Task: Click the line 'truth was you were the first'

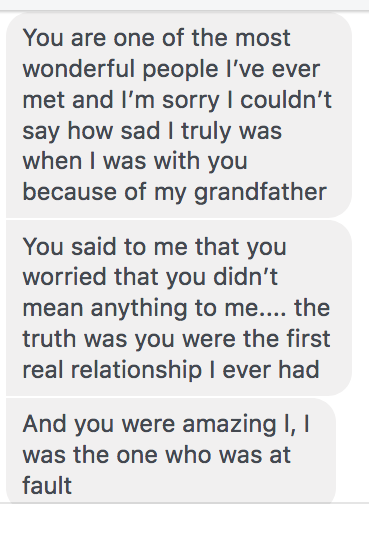Action: pos(176,339)
